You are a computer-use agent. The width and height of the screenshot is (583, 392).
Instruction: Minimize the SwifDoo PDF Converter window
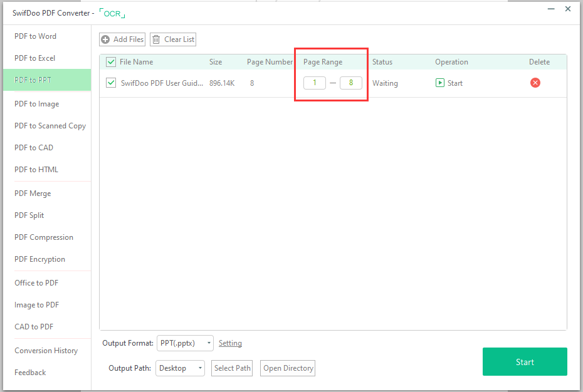tap(551, 9)
